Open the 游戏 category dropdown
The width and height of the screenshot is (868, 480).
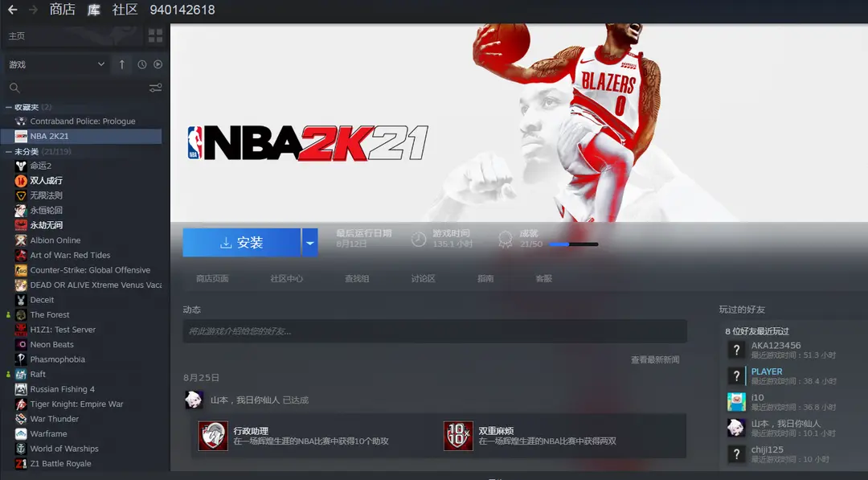click(56, 65)
